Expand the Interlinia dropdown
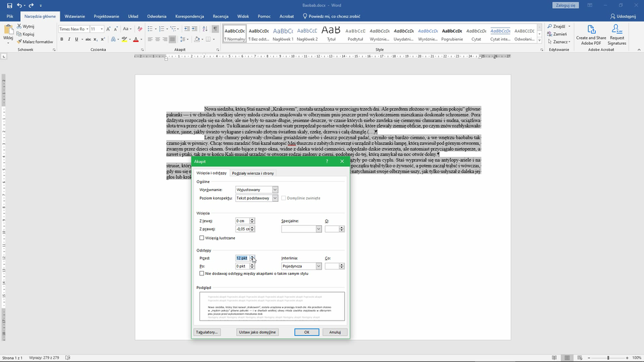Image resolution: width=644 pixels, height=362 pixels. [x=318, y=266]
